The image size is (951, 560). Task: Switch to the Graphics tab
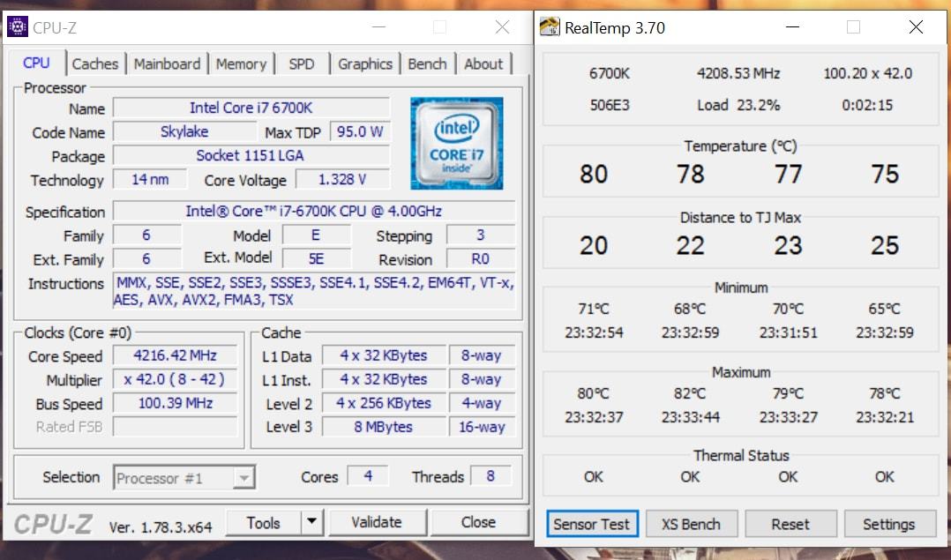pos(365,63)
